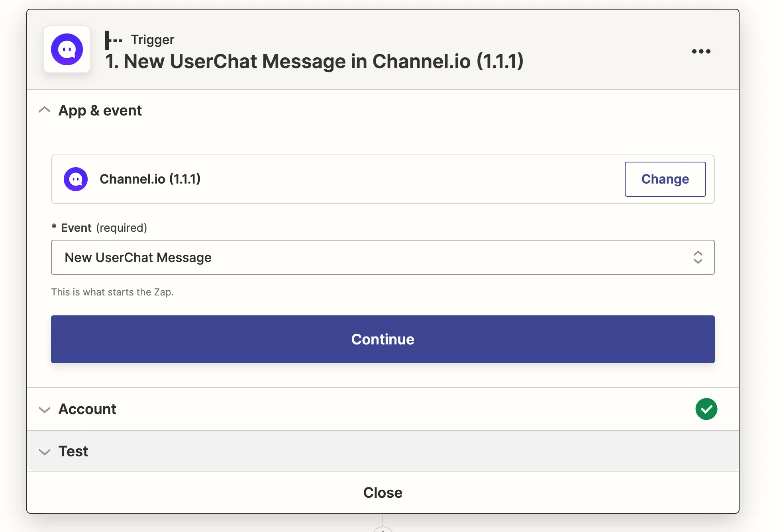
Task: Click the add step plus icon below panel
Action: [x=383, y=529]
